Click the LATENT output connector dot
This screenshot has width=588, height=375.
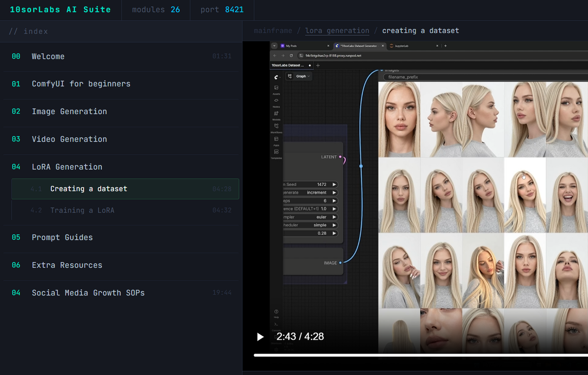[x=341, y=157]
